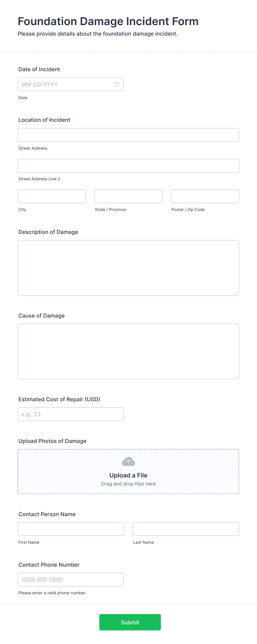Image resolution: width=257 pixels, height=644 pixels.
Task: Click the cloud upload icon
Action: (x=128, y=461)
